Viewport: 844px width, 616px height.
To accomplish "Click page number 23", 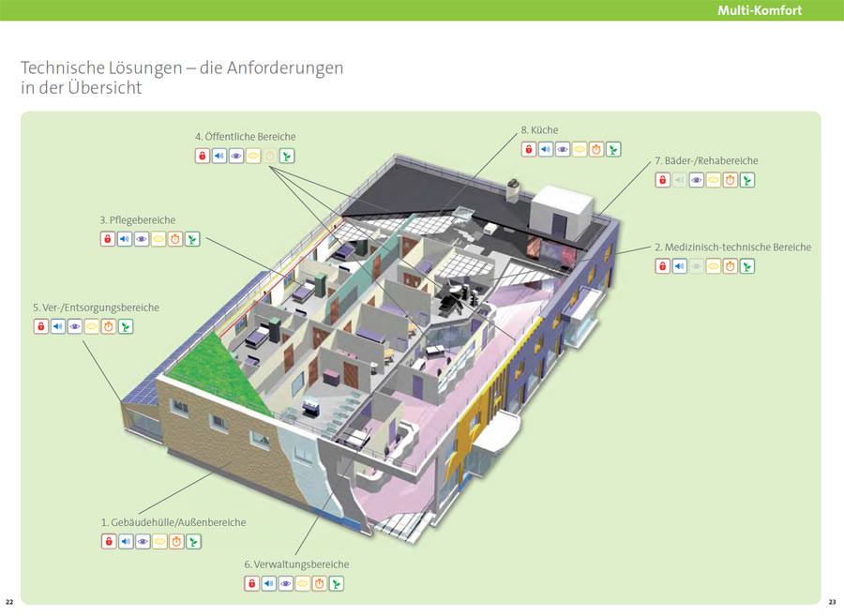I will click(x=832, y=602).
